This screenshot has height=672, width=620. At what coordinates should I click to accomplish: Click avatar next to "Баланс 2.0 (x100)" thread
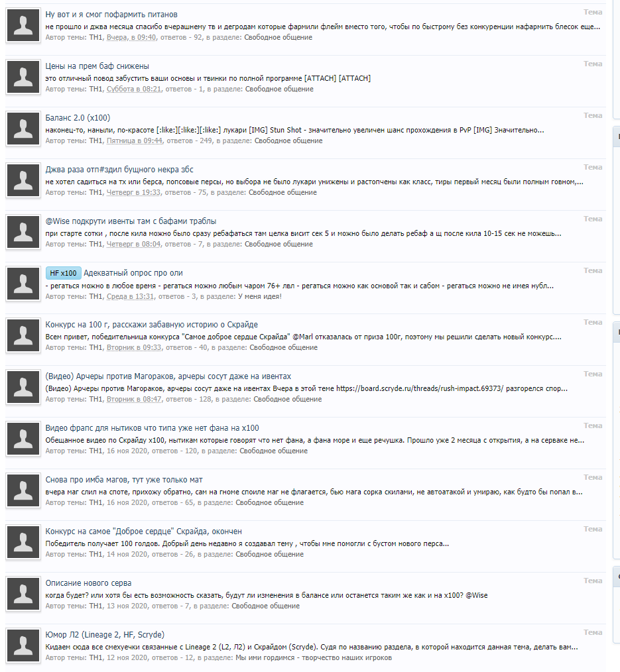click(x=23, y=129)
